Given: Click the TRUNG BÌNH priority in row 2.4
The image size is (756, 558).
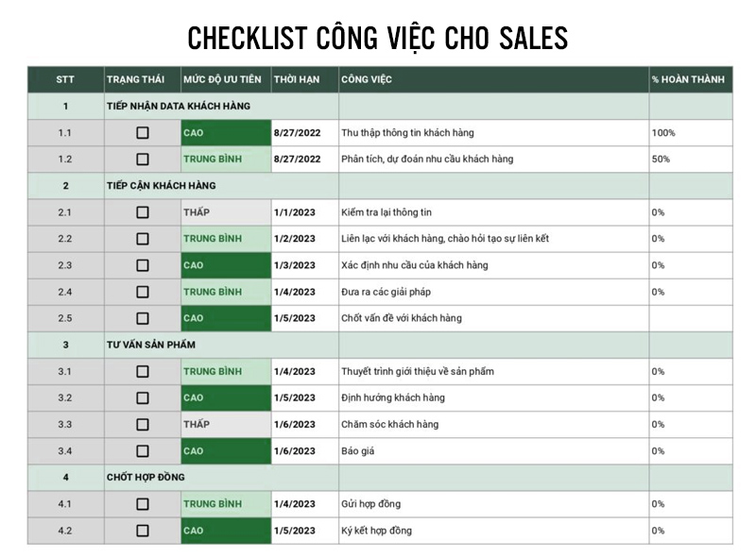Looking at the screenshot, I should click(x=226, y=292).
